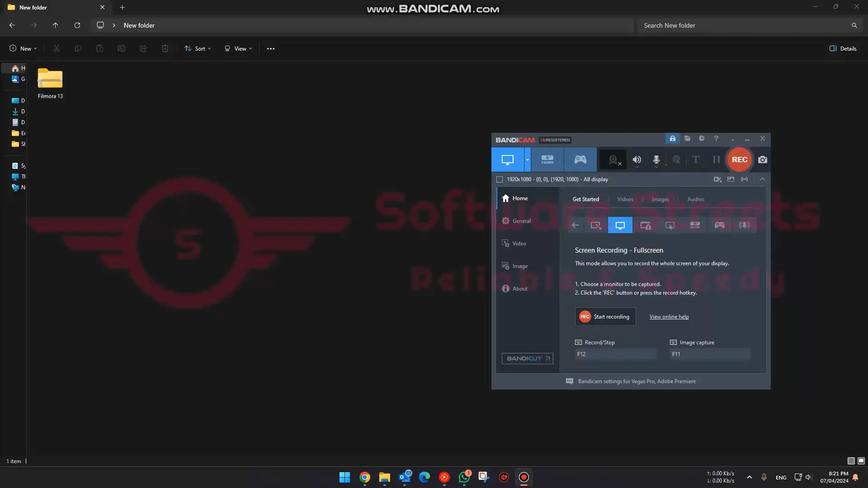This screenshot has width=868, height=488.
Task: Open the Images tab
Action: coord(660,199)
